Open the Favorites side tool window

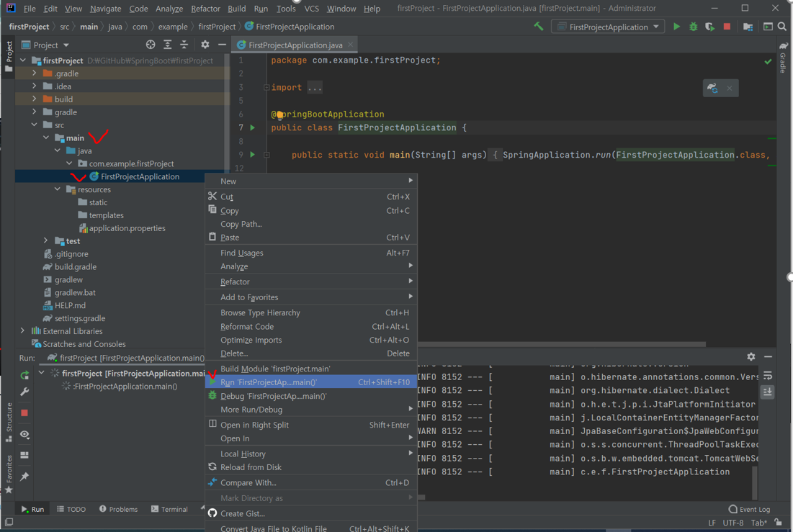coord(9,474)
